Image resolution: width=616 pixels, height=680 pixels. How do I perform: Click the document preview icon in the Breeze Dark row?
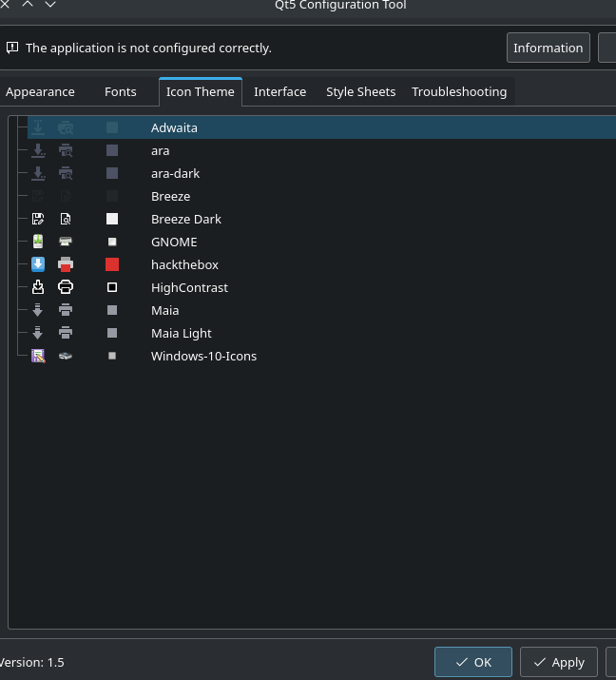(66, 219)
